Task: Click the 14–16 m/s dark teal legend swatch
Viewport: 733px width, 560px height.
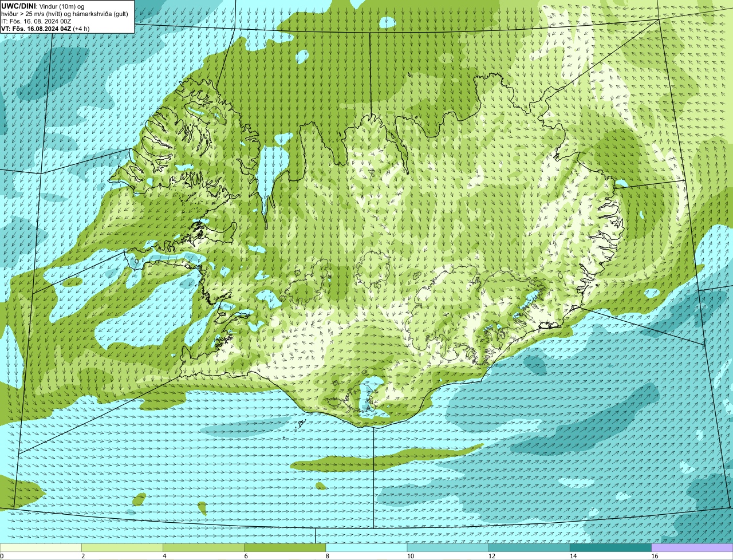Action: (610, 547)
